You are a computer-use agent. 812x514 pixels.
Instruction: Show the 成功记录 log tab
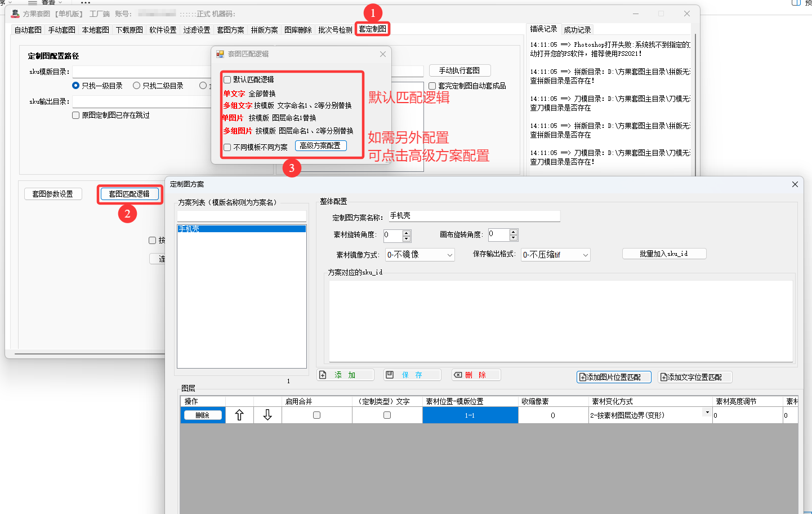[x=577, y=30]
